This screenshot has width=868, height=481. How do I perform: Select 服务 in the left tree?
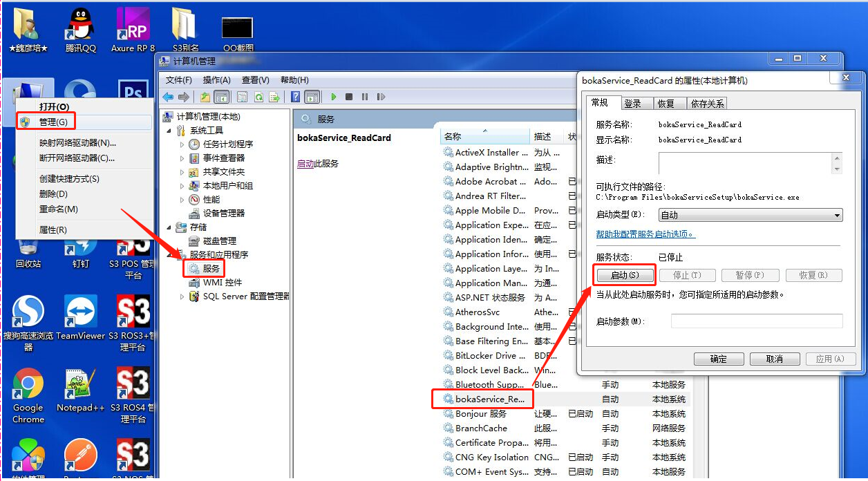[x=211, y=268]
